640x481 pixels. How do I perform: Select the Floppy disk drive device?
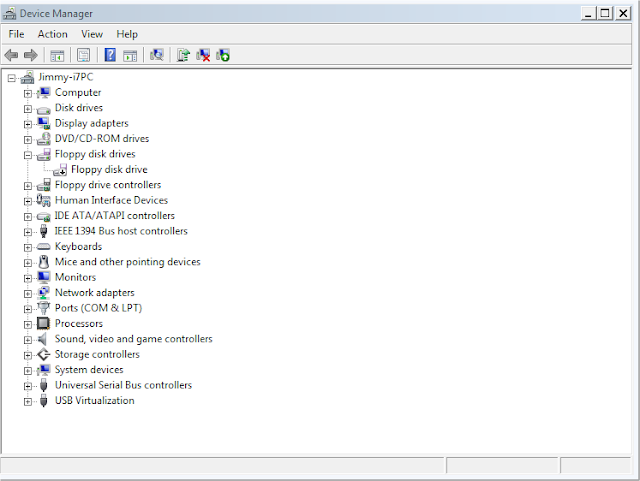[109, 169]
